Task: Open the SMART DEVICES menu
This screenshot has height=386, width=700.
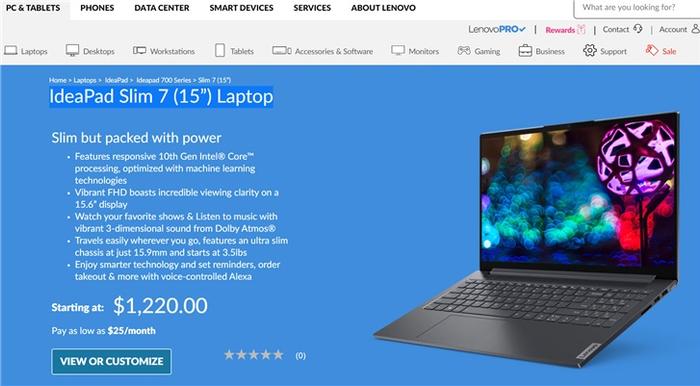Action: pos(241,8)
